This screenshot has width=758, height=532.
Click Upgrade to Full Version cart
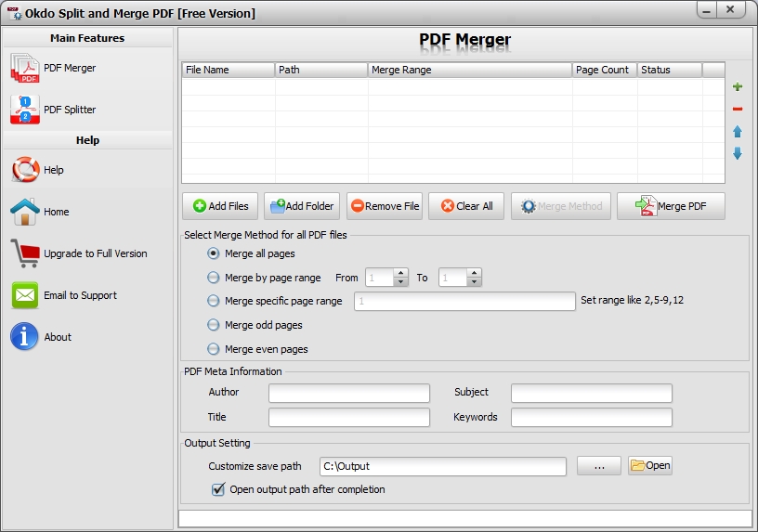[25, 253]
